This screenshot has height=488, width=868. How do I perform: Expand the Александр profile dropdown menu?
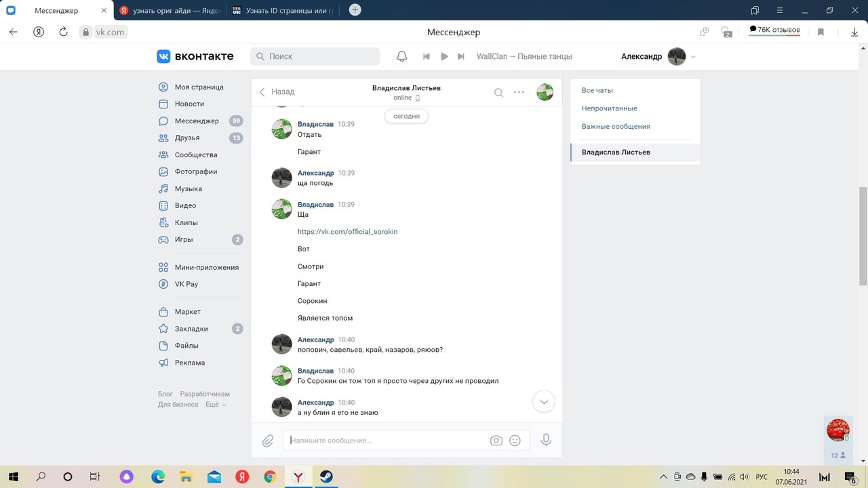(x=693, y=57)
